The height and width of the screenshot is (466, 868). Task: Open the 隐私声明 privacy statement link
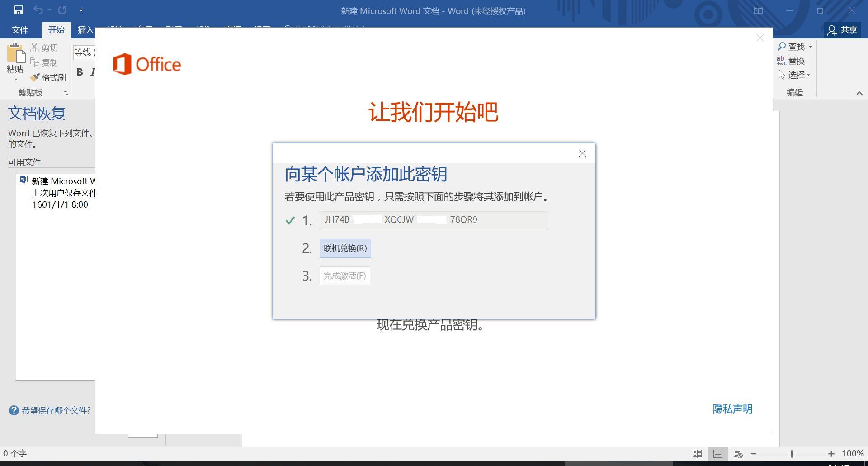click(x=733, y=409)
